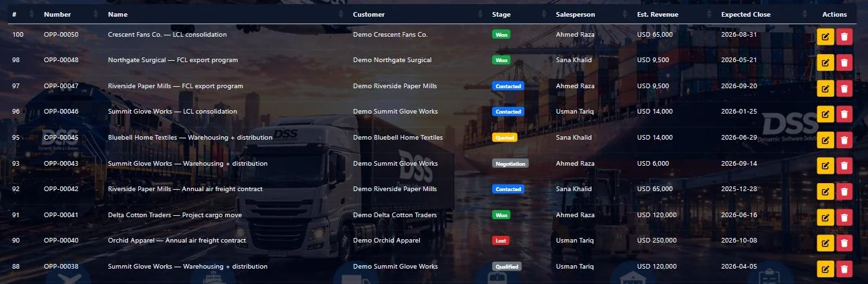Delete opportunity OPP-00046
This screenshot has width=868, height=284.
844,114
